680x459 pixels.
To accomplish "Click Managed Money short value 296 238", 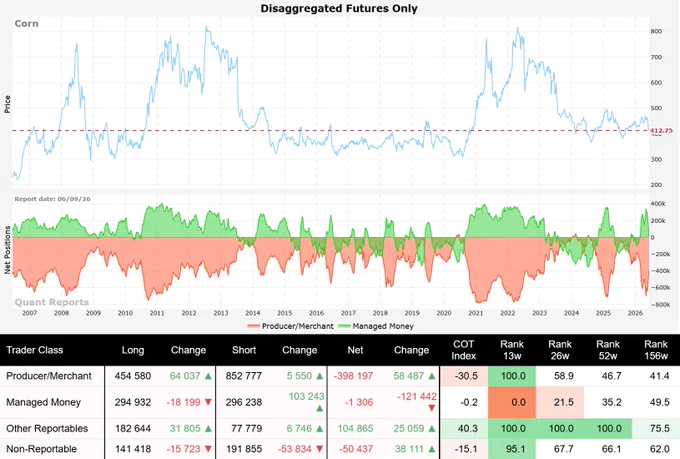I will [x=244, y=403].
